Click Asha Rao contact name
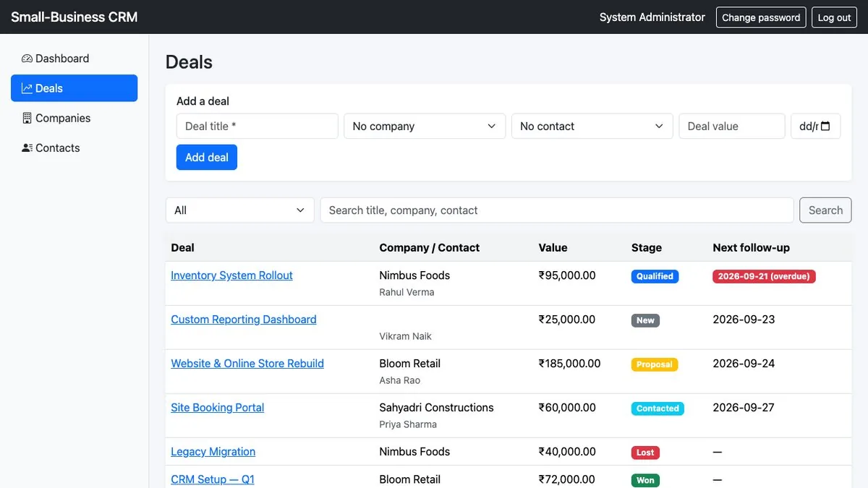 click(x=399, y=381)
